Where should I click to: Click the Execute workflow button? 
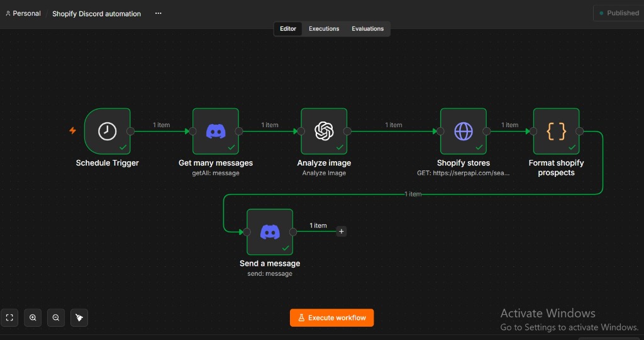pyautogui.click(x=332, y=318)
